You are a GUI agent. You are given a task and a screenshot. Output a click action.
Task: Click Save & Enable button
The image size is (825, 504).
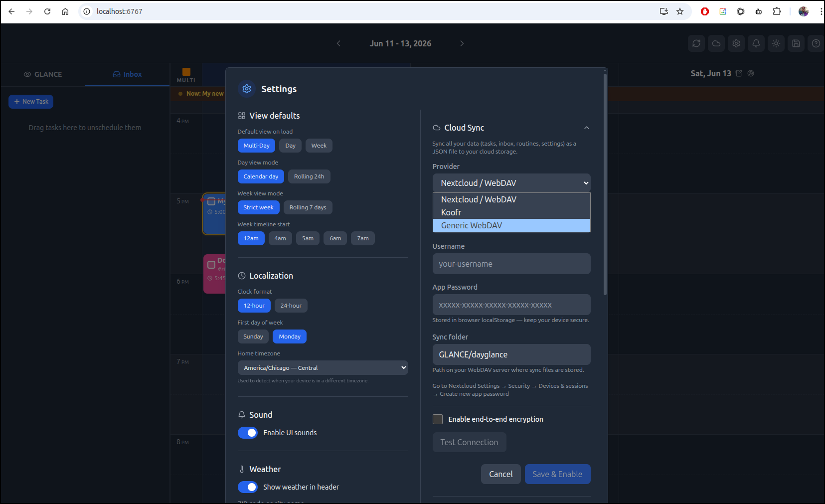(x=557, y=474)
